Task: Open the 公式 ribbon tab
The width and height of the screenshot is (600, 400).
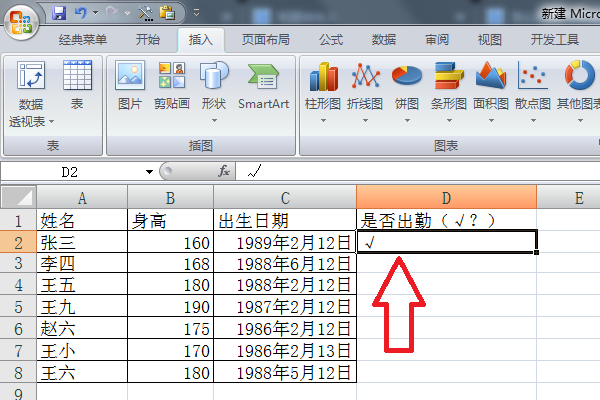Action: click(x=331, y=39)
